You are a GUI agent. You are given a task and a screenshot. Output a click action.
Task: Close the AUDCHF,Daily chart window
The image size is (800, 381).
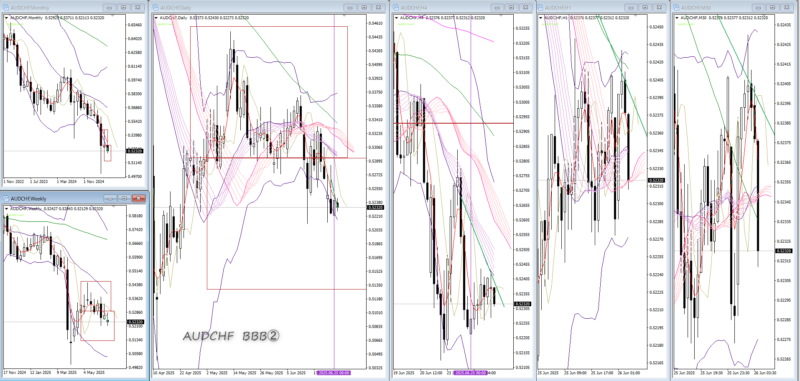[x=378, y=8]
